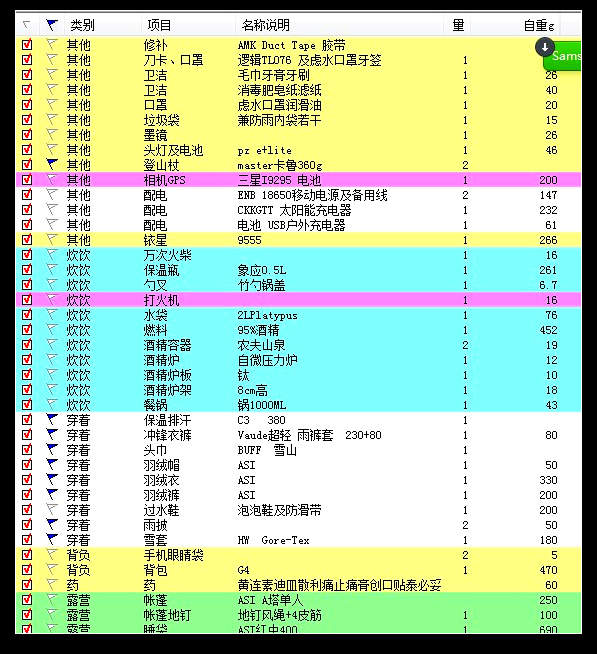Sort by 项目 column header
This screenshot has height=654, width=597.
tap(159, 25)
